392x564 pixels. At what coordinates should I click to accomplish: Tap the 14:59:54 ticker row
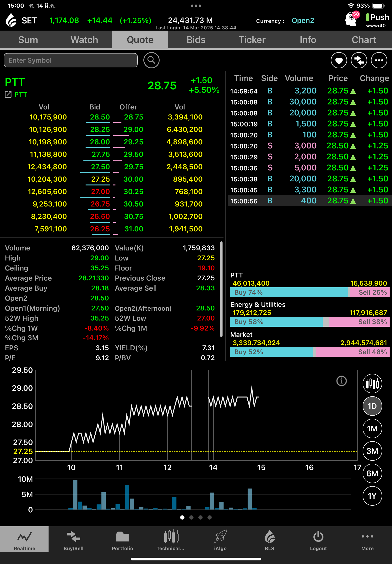[x=310, y=91]
